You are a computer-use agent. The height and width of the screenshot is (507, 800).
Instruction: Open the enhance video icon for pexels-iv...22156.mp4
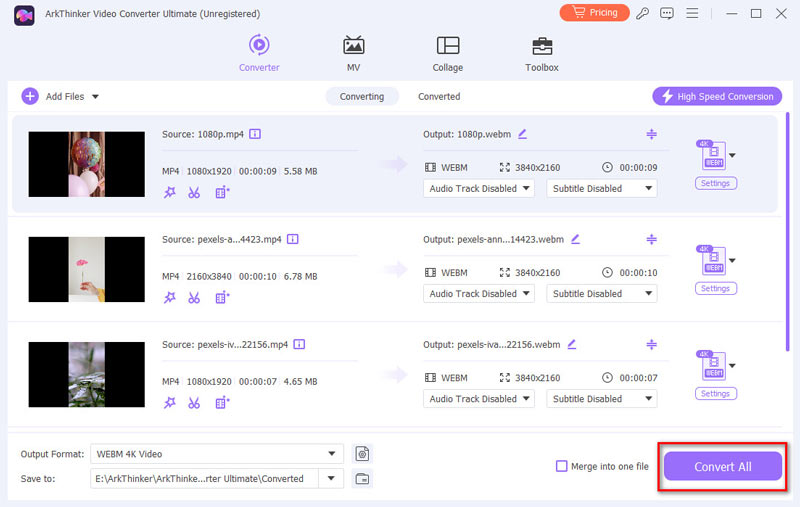coord(222,402)
